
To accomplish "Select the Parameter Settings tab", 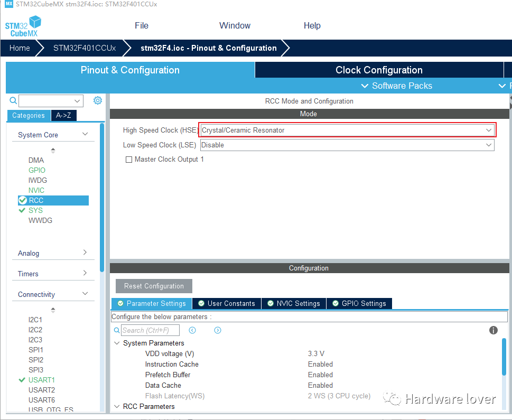I will point(152,303).
